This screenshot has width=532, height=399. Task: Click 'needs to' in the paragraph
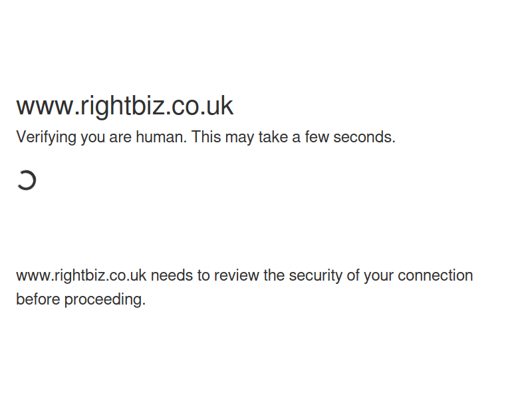coord(180,275)
